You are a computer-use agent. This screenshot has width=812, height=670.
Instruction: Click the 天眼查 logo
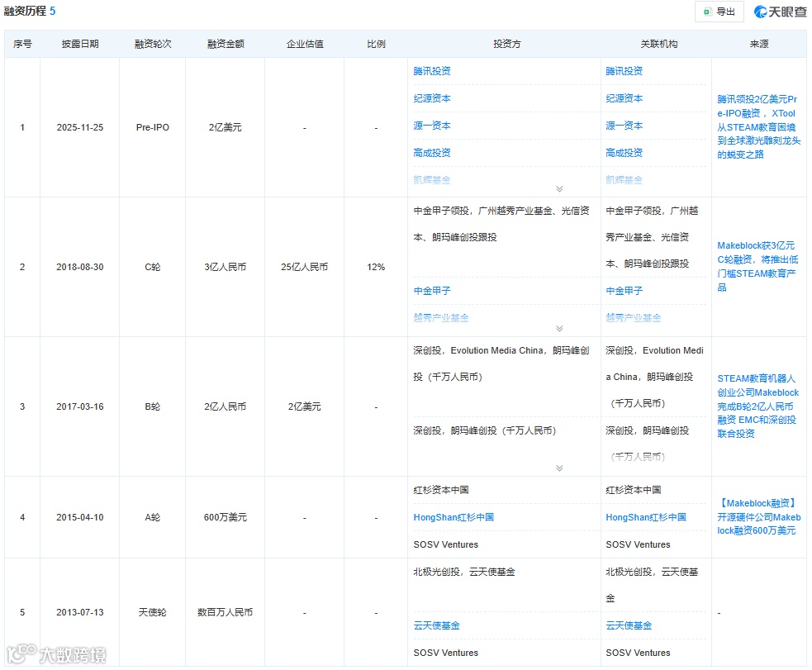(781, 12)
